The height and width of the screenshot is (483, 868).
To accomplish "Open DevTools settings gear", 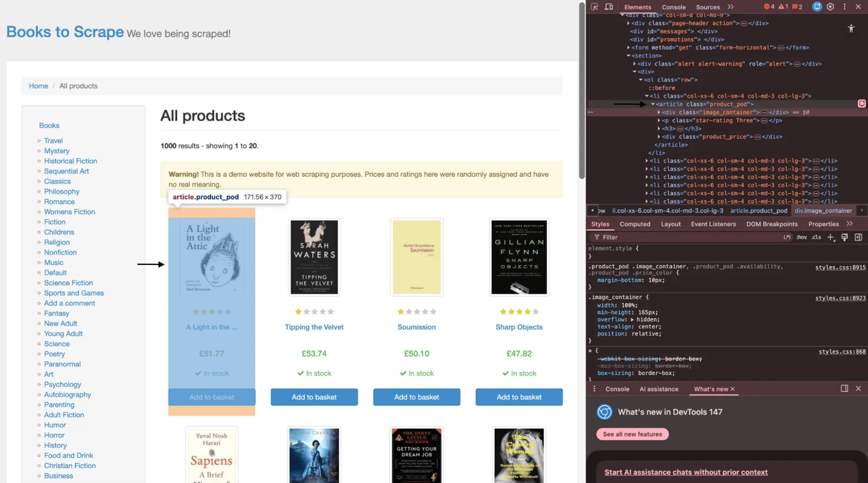I will (830, 7).
